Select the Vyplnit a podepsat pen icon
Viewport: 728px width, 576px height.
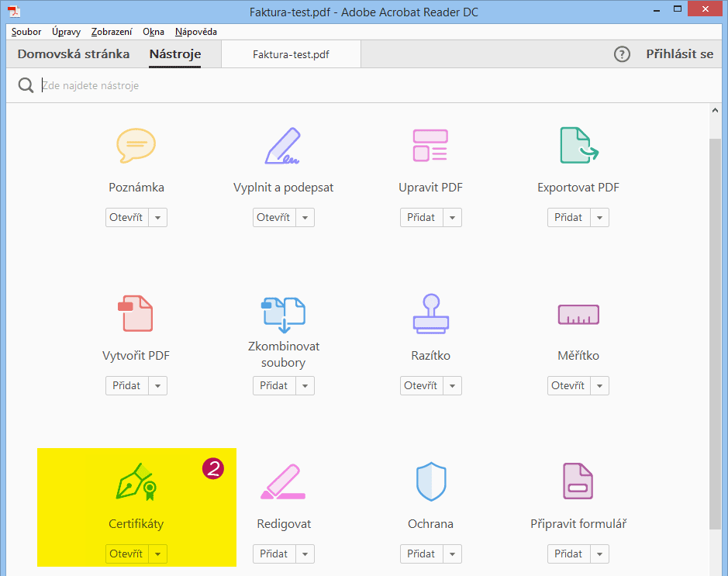pyautogui.click(x=283, y=145)
